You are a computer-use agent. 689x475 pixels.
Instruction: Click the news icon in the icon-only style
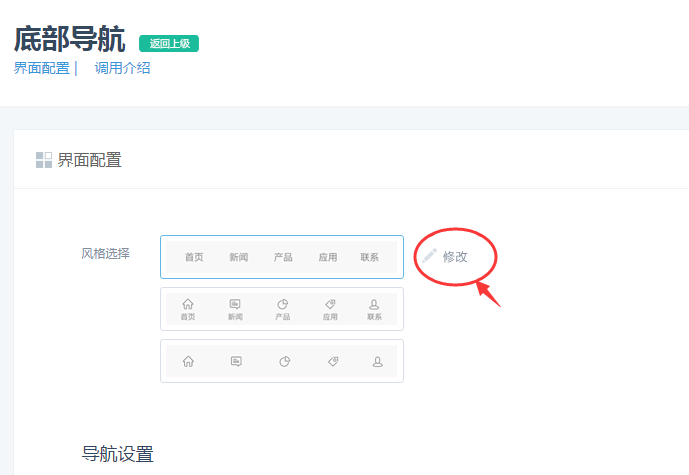236,361
